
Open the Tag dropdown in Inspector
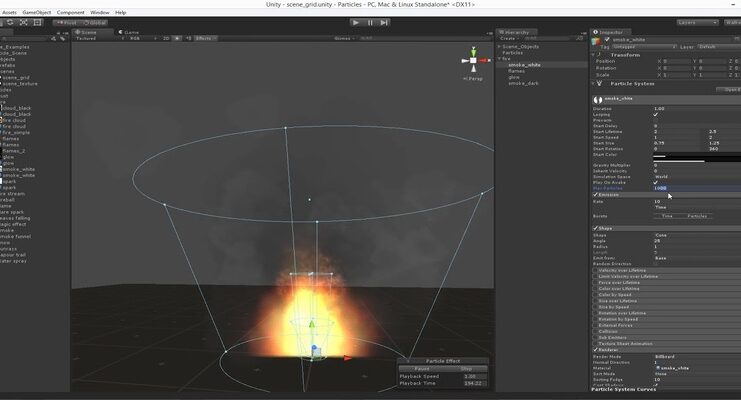(645, 47)
